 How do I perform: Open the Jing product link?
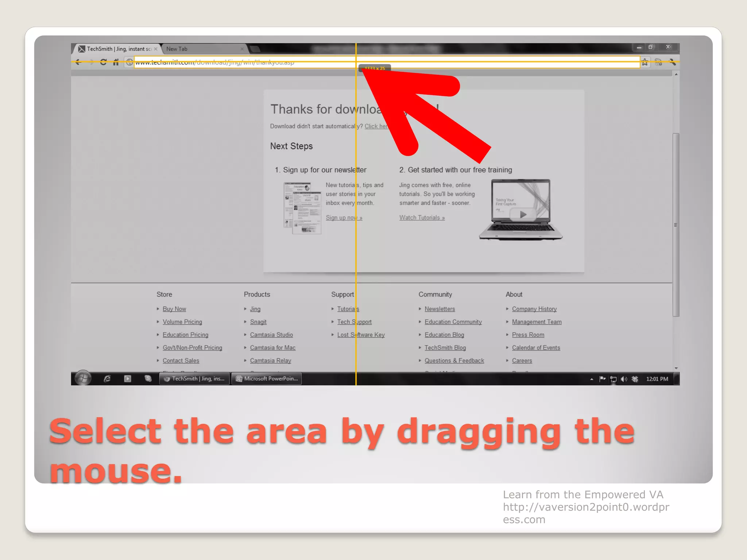(x=255, y=309)
